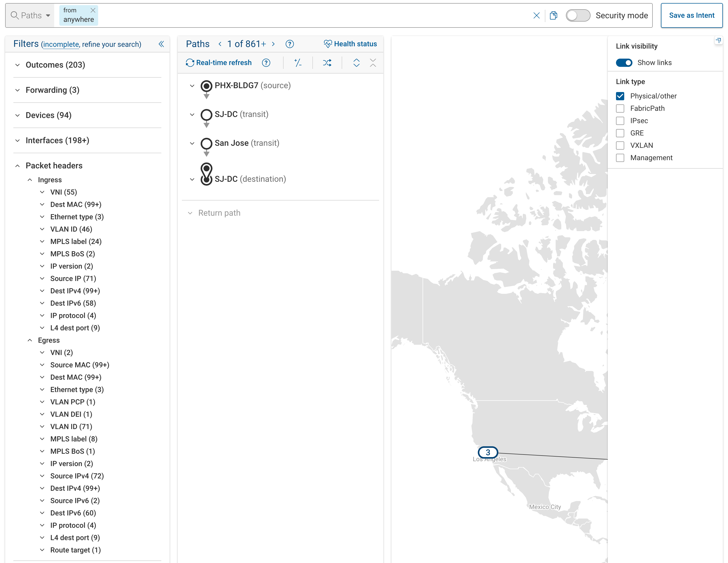Collapse the Packet headers section
This screenshot has height=563, width=728.
click(17, 166)
